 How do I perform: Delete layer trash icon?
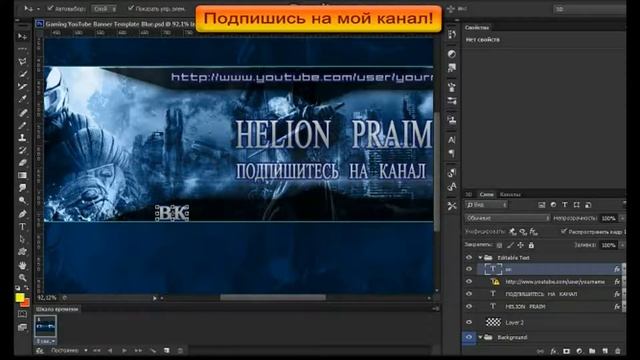[x=618, y=351]
